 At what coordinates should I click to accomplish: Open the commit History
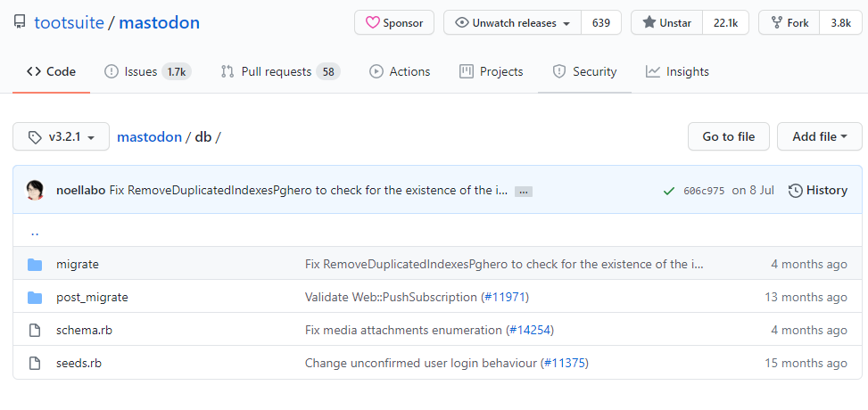coord(818,191)
